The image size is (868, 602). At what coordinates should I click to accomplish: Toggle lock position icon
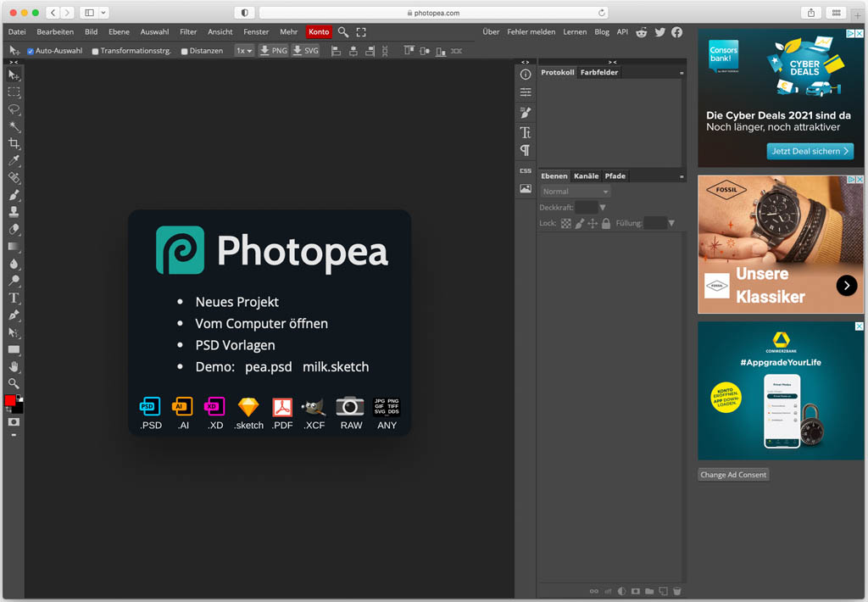pos(593,223)
